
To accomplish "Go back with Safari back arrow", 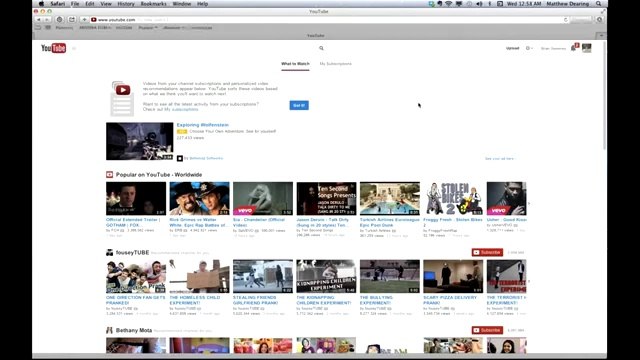I will point(39,20).
